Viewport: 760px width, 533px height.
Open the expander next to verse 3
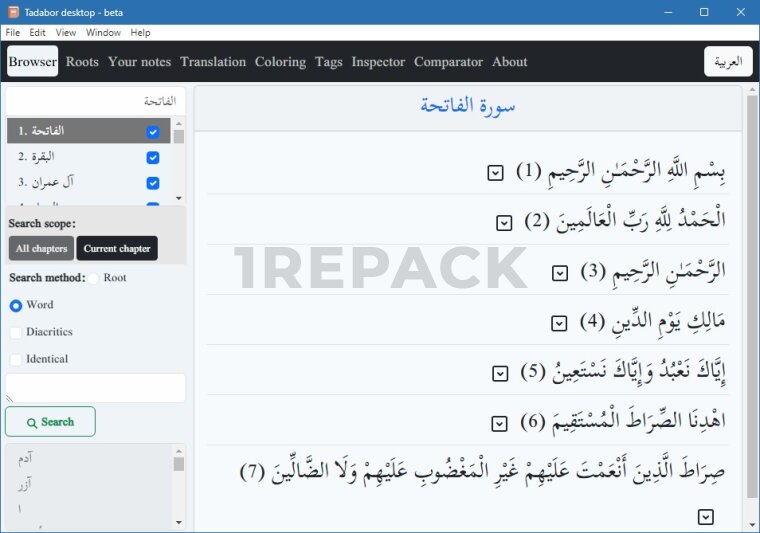point(560,273)
